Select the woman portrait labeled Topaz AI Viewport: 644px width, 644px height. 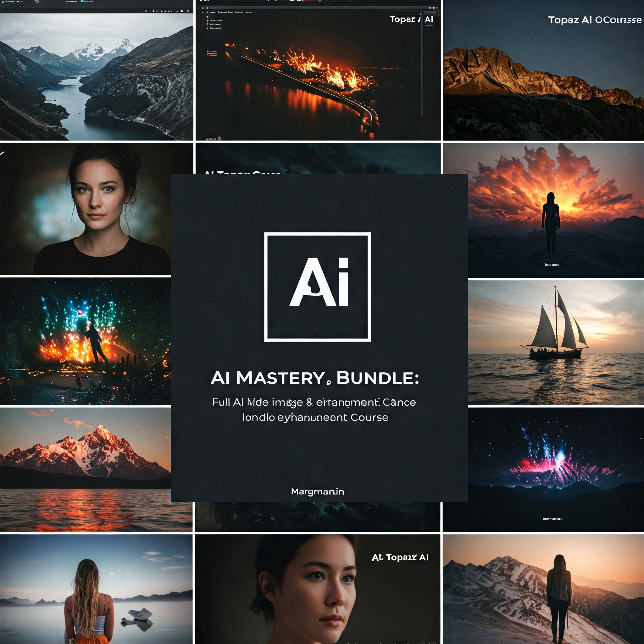click(x=318, y=589)
